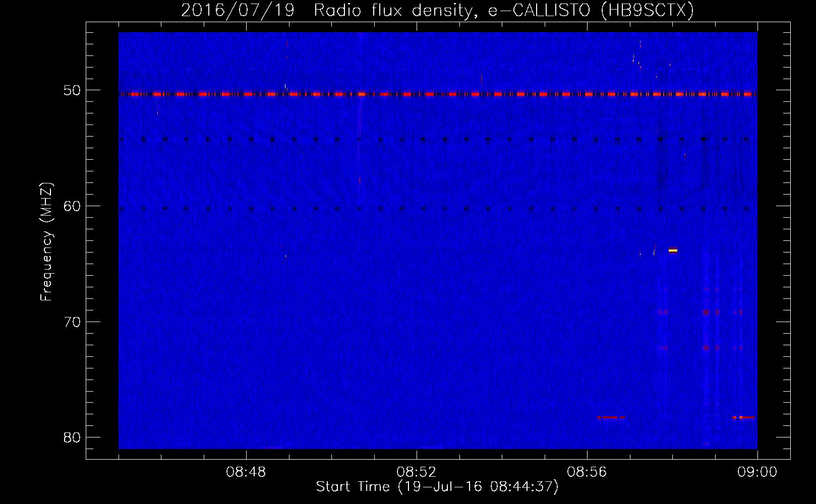Click the red streak near 78 MHz before 09:00

coord(744,417)
